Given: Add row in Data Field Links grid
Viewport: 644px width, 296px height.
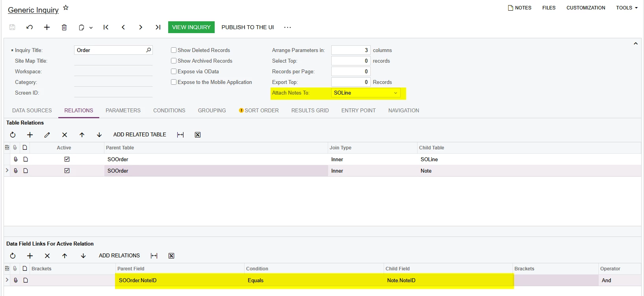Looking at the screenshot, I should pos(30,256).
